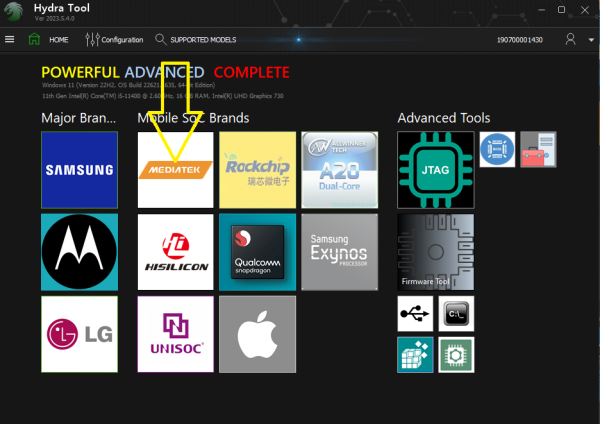Image resolution: width=600 pixels, height=424 pixels.
Task: Open the Samsung brand tile
Action: 80,170
